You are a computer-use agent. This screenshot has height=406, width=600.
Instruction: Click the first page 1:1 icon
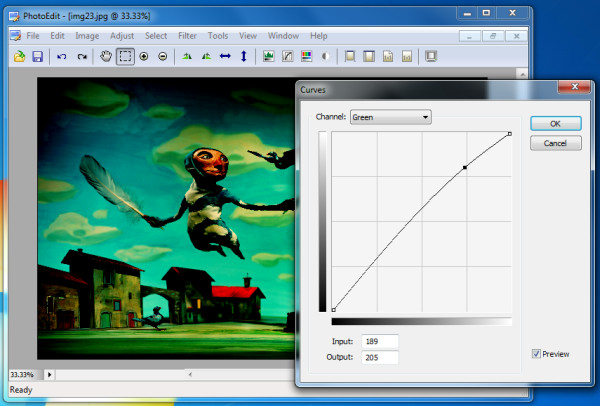388,57
